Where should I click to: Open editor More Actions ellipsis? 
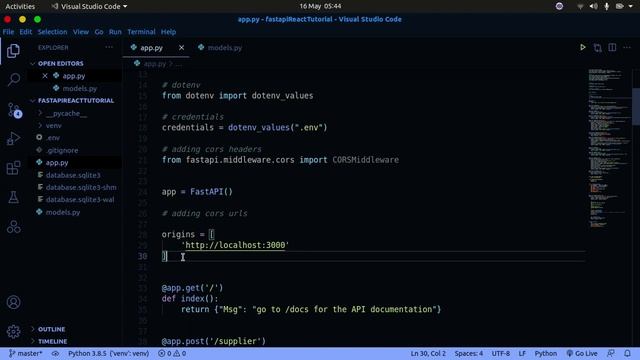[627, 47]
